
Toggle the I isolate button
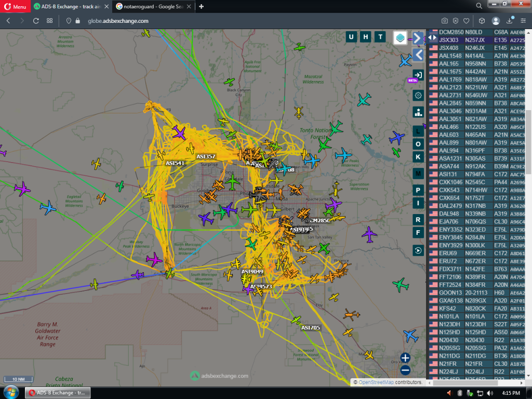[x=418, y=203]
